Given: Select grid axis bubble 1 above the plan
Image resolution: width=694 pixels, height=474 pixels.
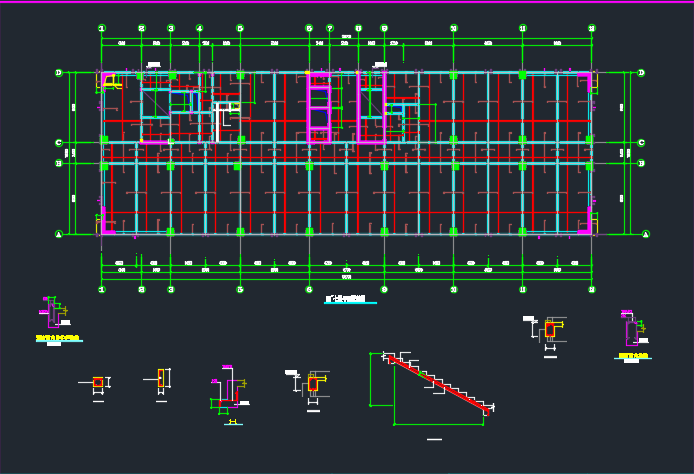Looking at the screenshot, I should tap(102, 28).
